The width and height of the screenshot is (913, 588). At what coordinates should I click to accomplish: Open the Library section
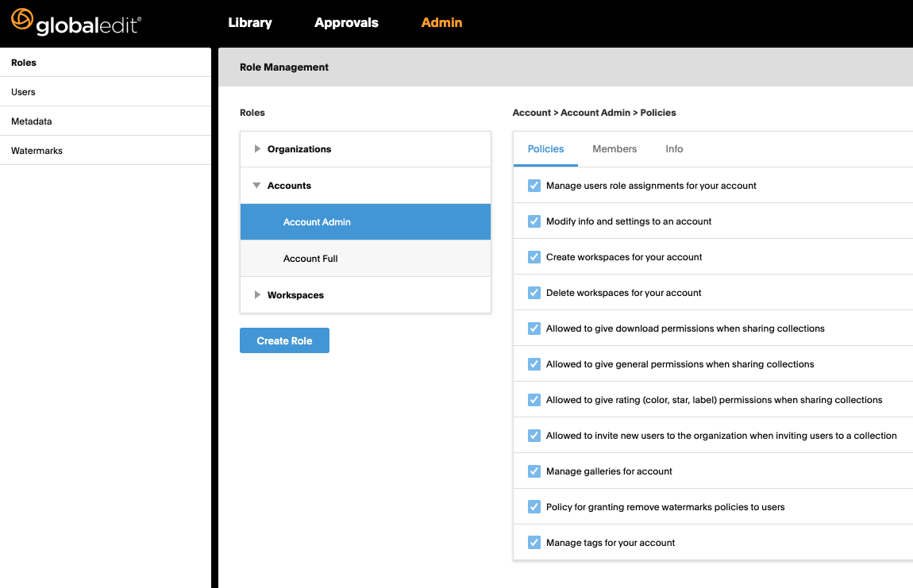(250, 23)
